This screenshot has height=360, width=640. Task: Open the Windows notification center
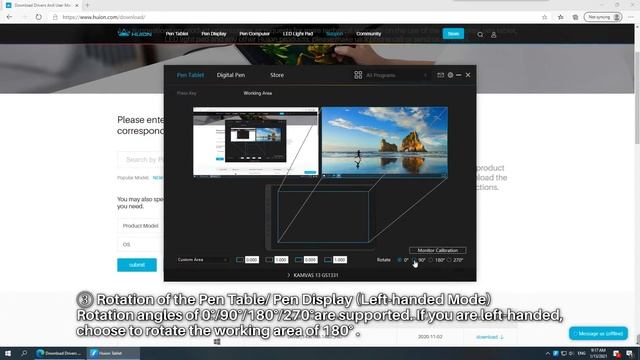[630, 353]
